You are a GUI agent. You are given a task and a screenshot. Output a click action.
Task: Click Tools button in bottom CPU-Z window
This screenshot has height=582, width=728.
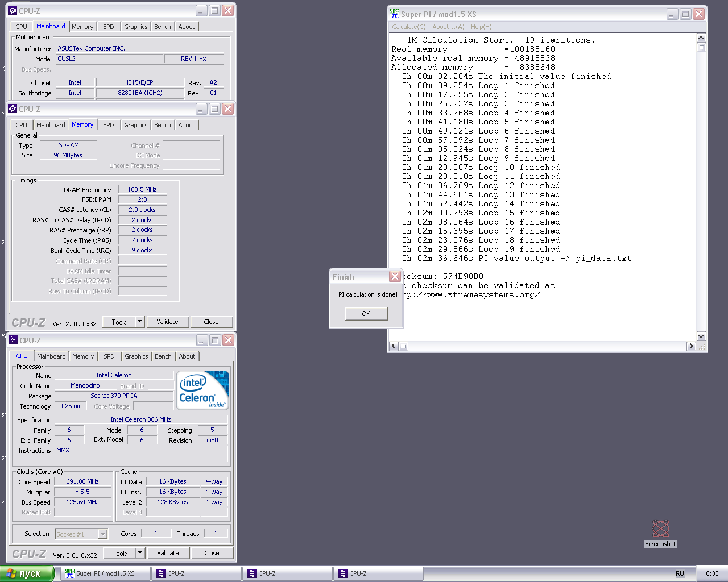tap(119, 553)
